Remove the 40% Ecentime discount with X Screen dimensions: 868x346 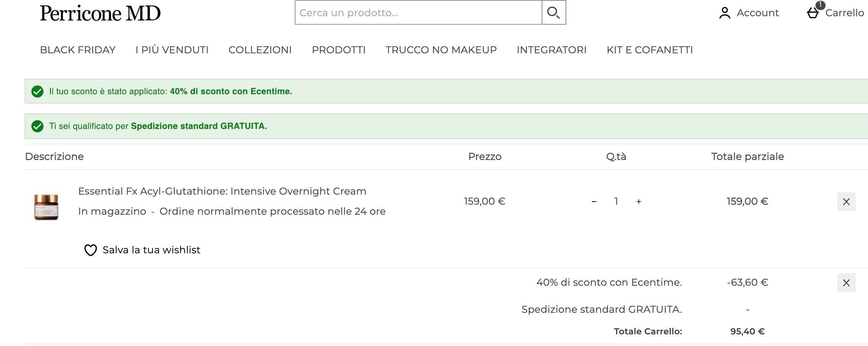click(846, 283)
